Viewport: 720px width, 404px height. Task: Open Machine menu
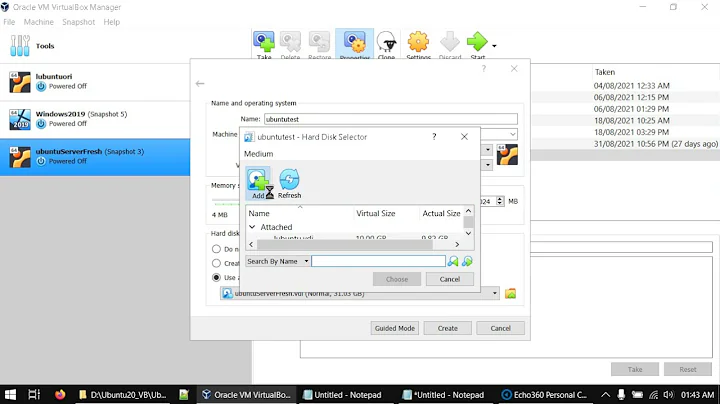pos(39,22)
